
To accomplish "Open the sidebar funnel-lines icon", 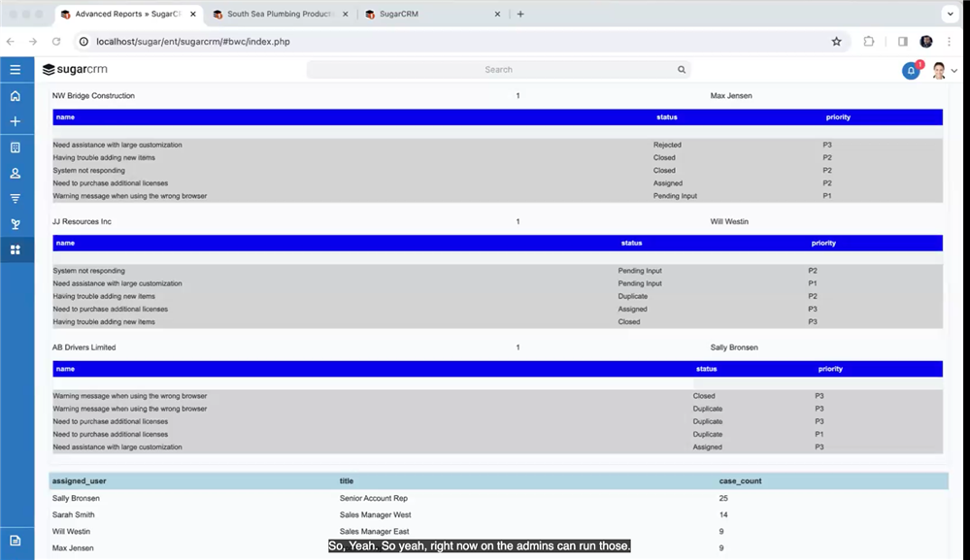I will click(x=15, y=198).
